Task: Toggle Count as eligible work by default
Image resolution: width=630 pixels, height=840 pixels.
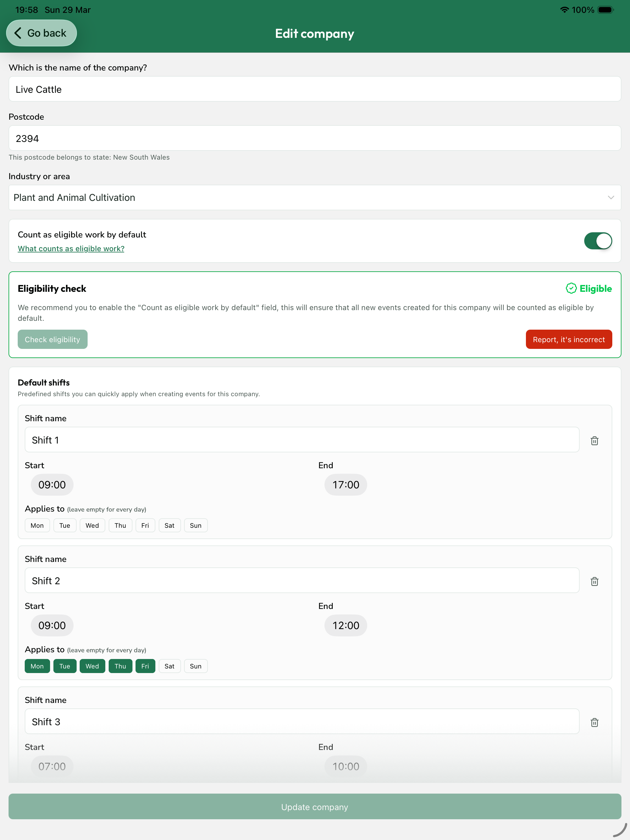Action: [598, 241]
